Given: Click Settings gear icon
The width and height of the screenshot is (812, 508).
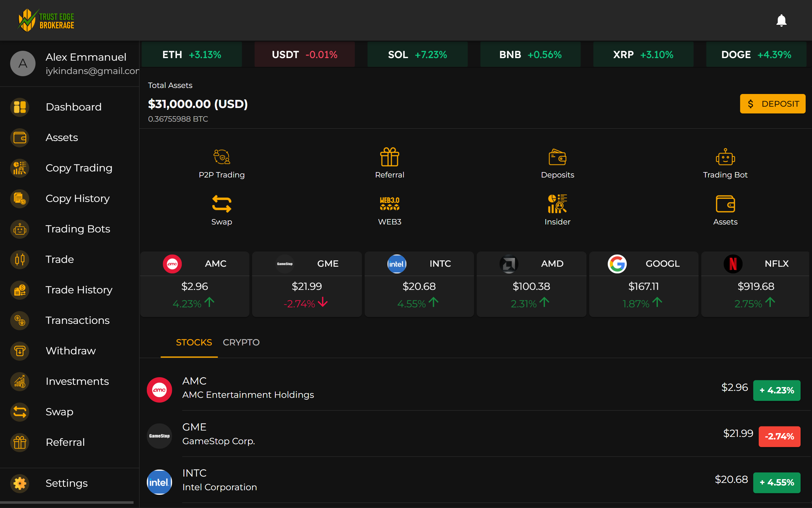Looking at the screenshot, I should [x=20, y=483].
